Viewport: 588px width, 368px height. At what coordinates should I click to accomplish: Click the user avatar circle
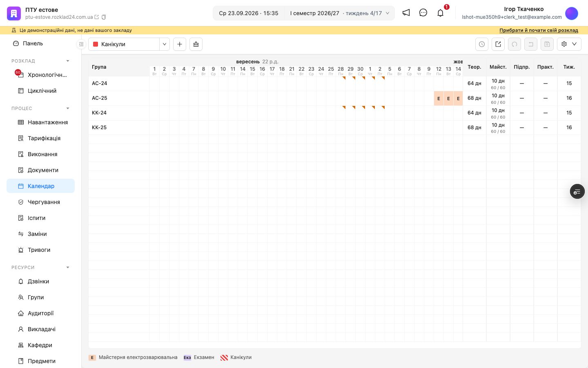[x=572, y=13]
